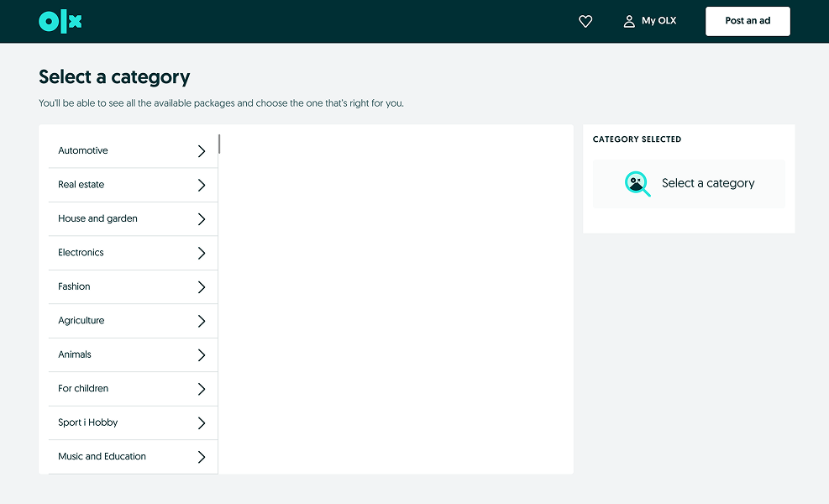Expand the Fashion chevron arrow
Viewport: 829px width, 504px height.
point(202,287)
